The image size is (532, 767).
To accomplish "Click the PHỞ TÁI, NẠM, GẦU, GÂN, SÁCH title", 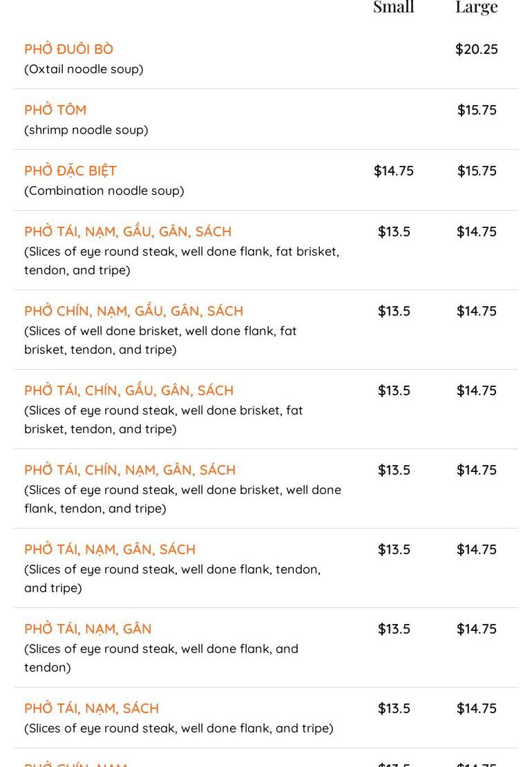I will click(128, 231).
